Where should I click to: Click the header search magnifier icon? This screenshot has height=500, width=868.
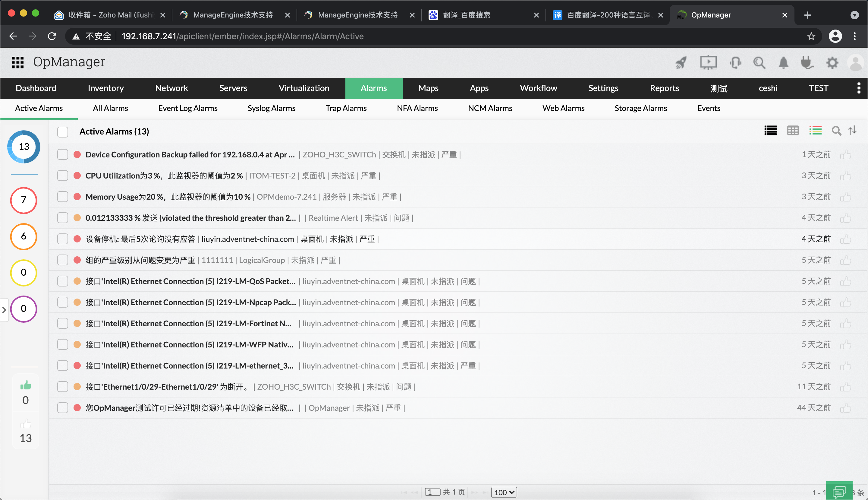[759, 62]
